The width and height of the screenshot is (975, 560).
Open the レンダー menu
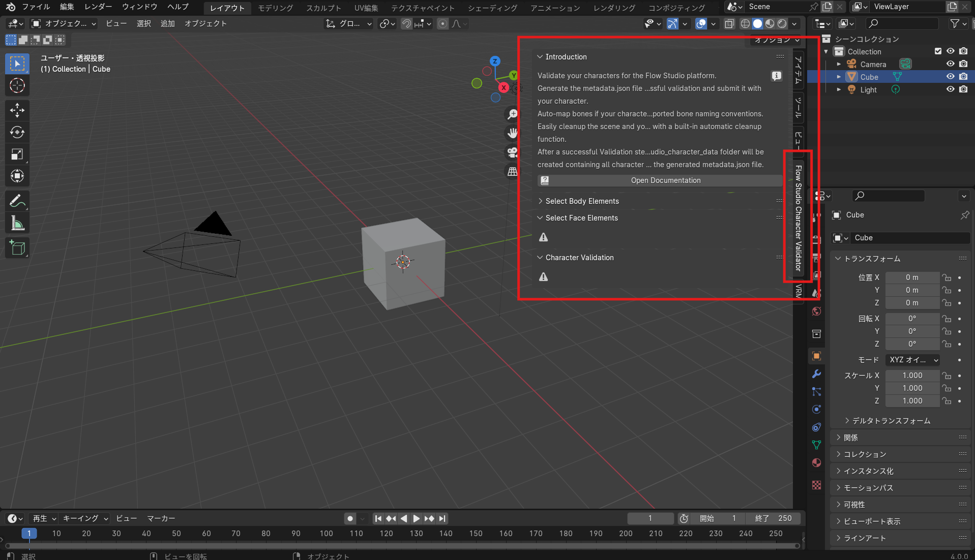click(x=98, y=7)
